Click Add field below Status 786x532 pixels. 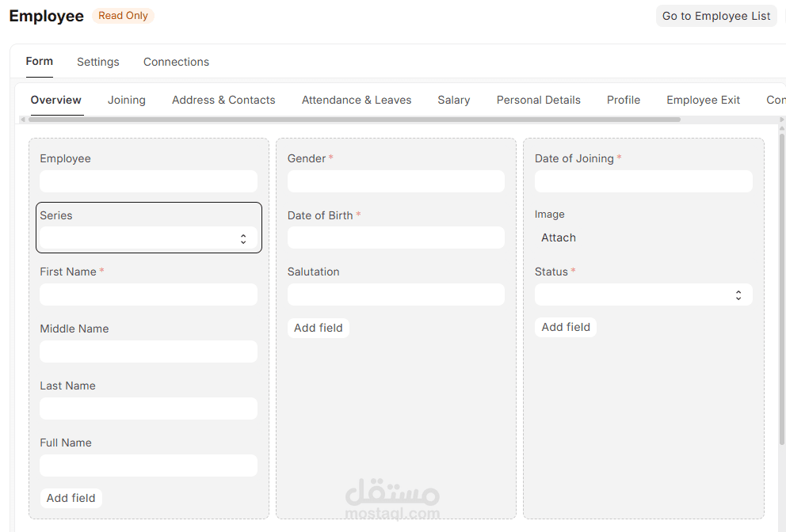(x=565, y=326)
